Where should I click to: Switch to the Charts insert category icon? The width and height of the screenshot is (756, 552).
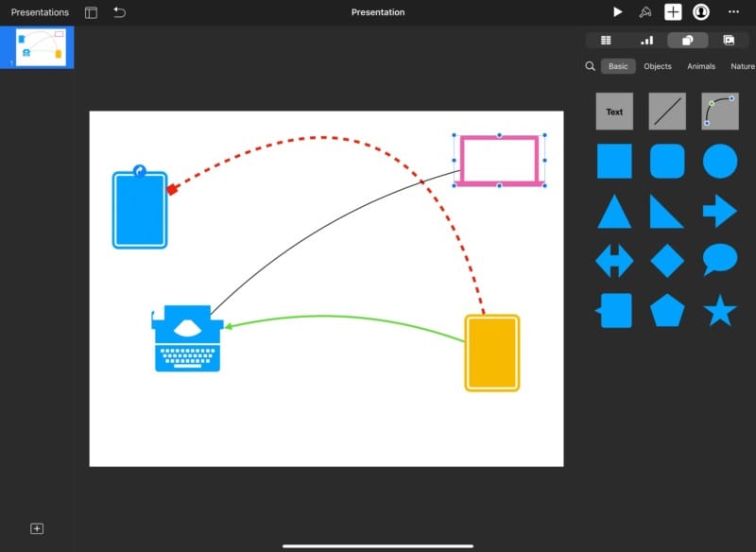pos(646,40)
